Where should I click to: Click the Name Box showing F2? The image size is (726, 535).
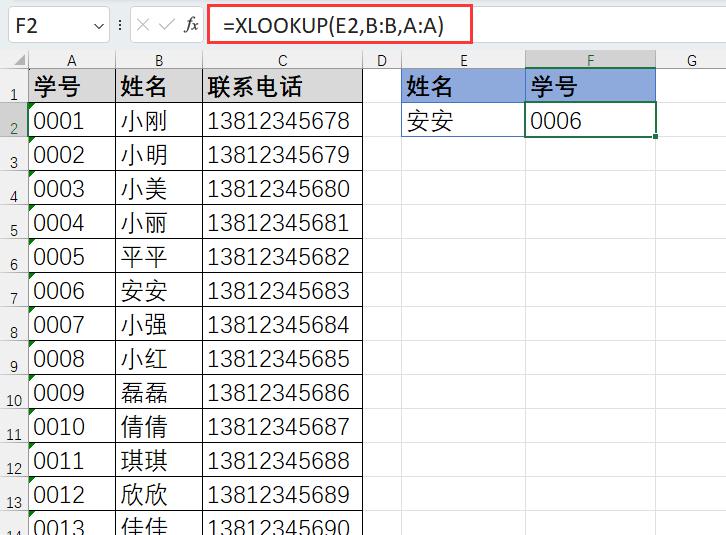(59, 25)
